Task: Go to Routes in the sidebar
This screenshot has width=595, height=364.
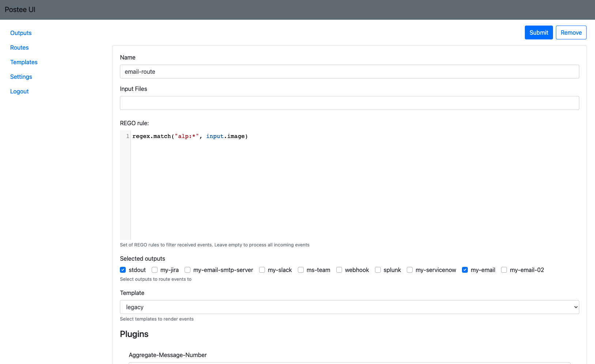Action: point(19,47)
